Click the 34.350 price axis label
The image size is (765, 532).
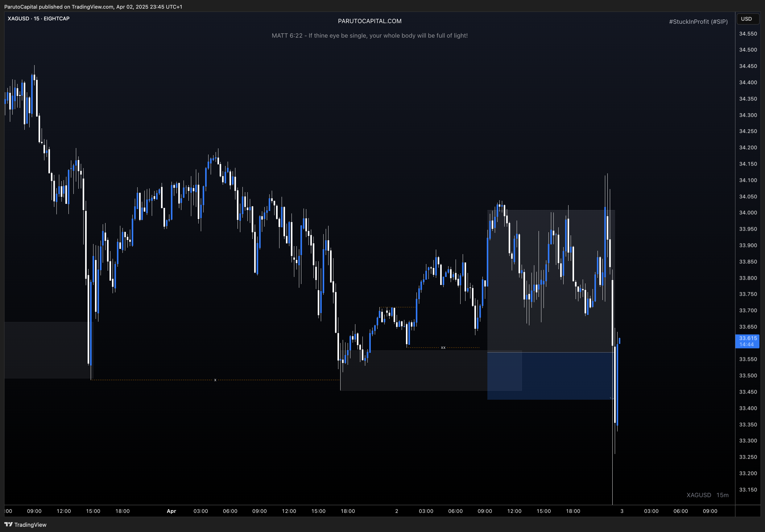pos(748,99)
